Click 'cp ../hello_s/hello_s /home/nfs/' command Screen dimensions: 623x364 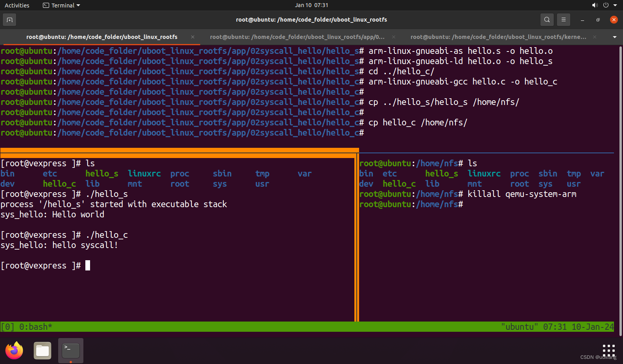point(444,102)
